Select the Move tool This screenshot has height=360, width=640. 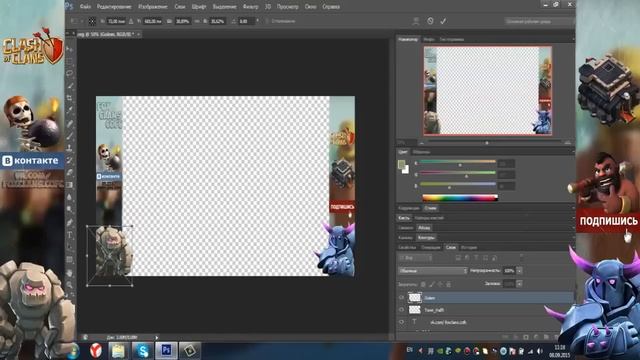(70, 49)
